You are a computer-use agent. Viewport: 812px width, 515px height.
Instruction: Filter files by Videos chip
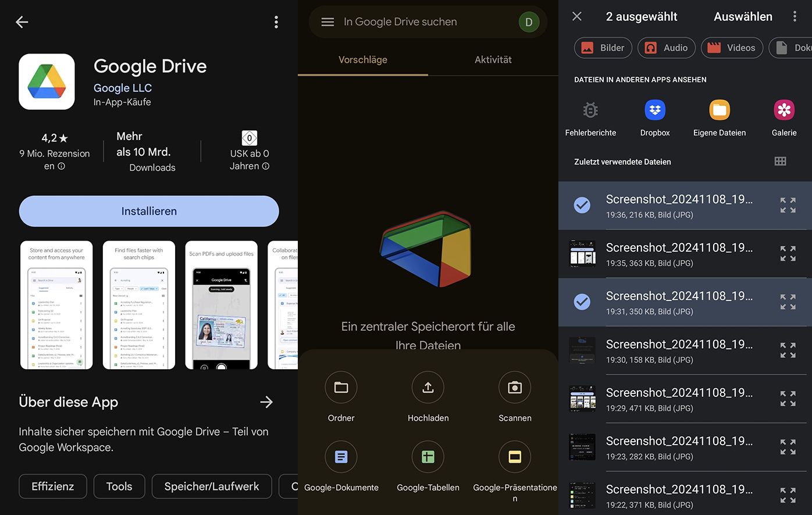(x=732, y=48)
